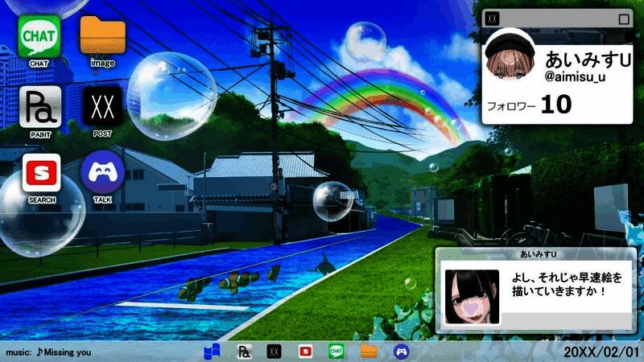
Task: Open the CHAT desktop icon
Action: click(x=39, y=37)
